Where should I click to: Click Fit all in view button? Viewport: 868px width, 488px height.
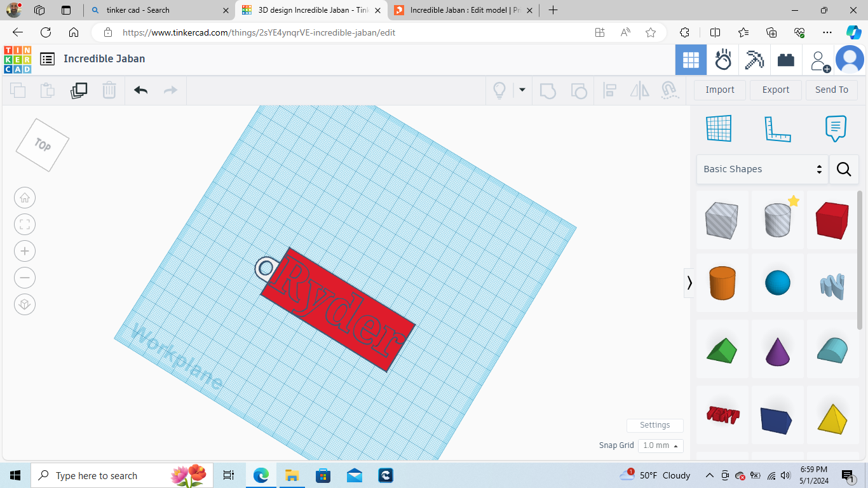(25, 224)
